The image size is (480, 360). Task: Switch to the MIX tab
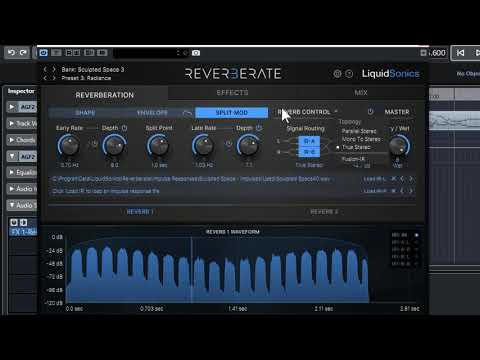361,93
